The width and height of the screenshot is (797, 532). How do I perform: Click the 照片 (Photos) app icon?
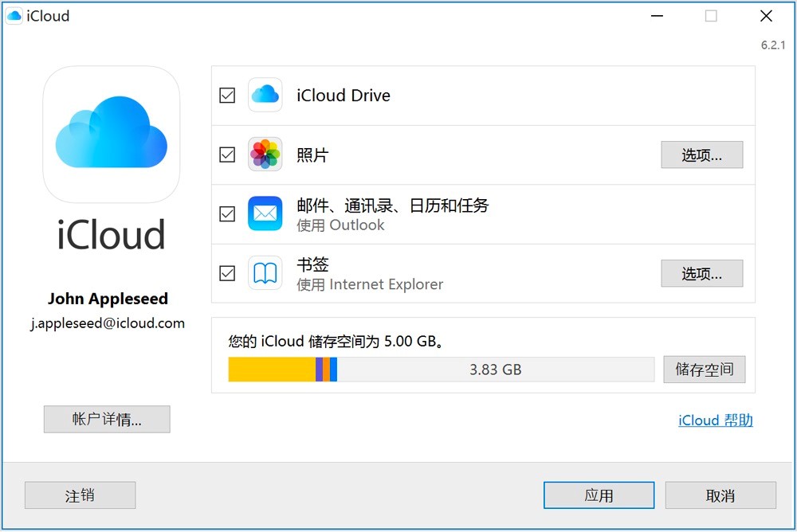[265, 155]
